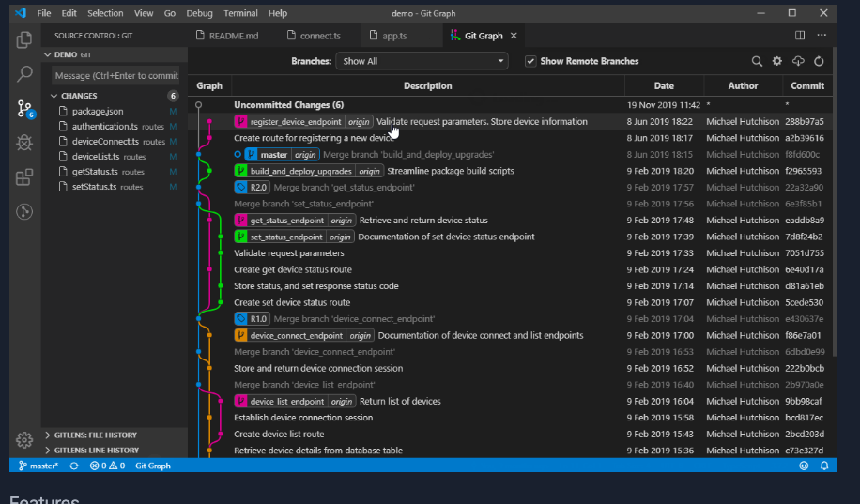The width and height of the screenshot is (860, 504).
Task: Fetch from remotes using cloud icon
Action: tap(798, 61)
